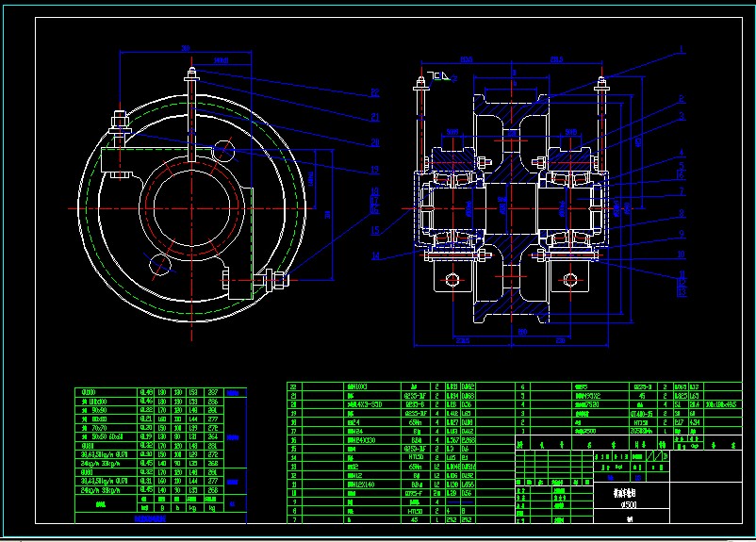Select balloon number 1 at the top right
The image size is (756, 542).
pyautogui.click(x=682, y=49)
